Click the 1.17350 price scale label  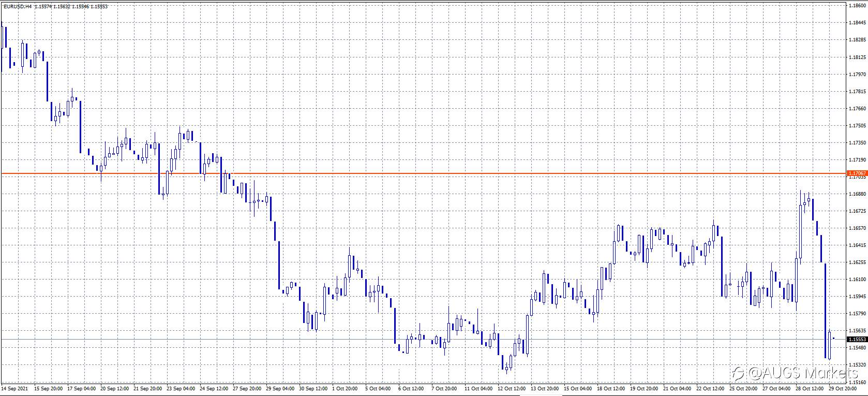(x=857, y=142)
